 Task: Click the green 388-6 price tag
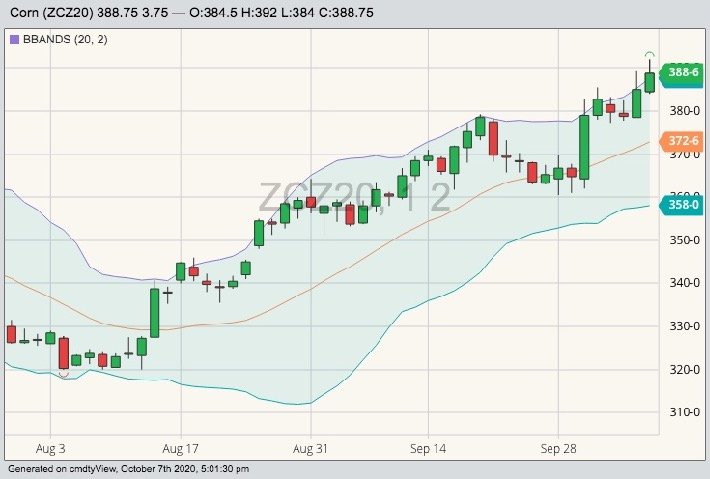pyautogui.click(x=682, y=72)
